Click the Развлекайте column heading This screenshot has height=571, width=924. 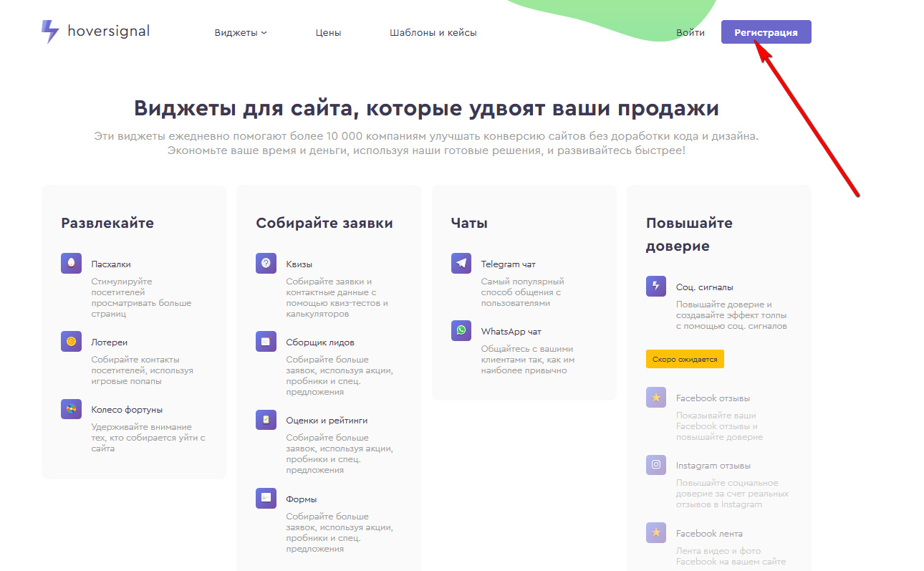coord(107,223)
